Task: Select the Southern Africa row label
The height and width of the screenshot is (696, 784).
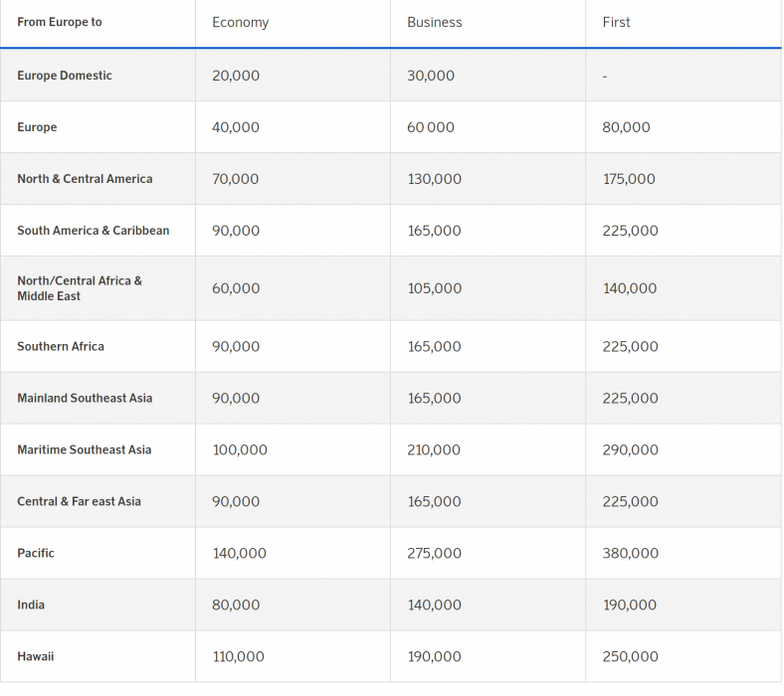Action: 61,346
